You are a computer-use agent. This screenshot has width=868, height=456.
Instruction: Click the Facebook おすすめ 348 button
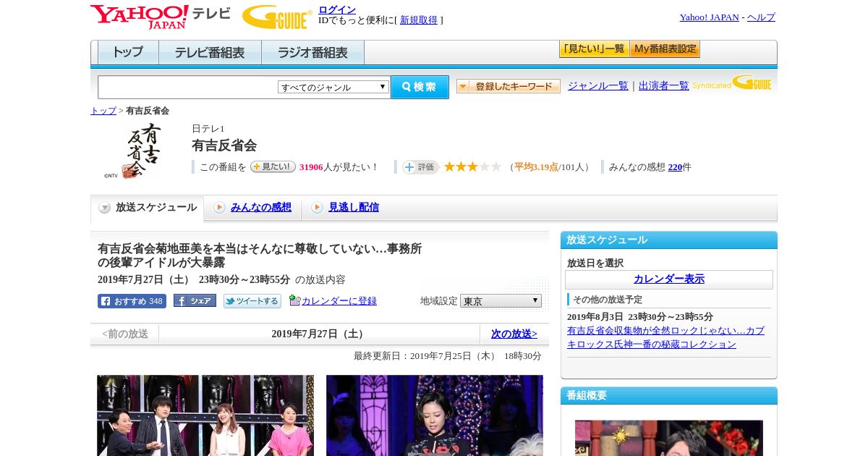point(132,301)
